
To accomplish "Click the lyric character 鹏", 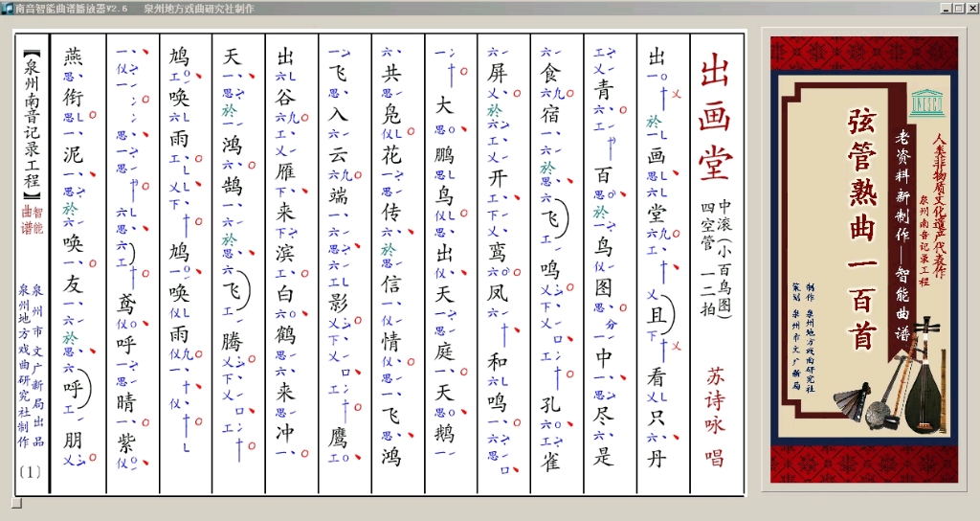I will [x=444, y=154].
